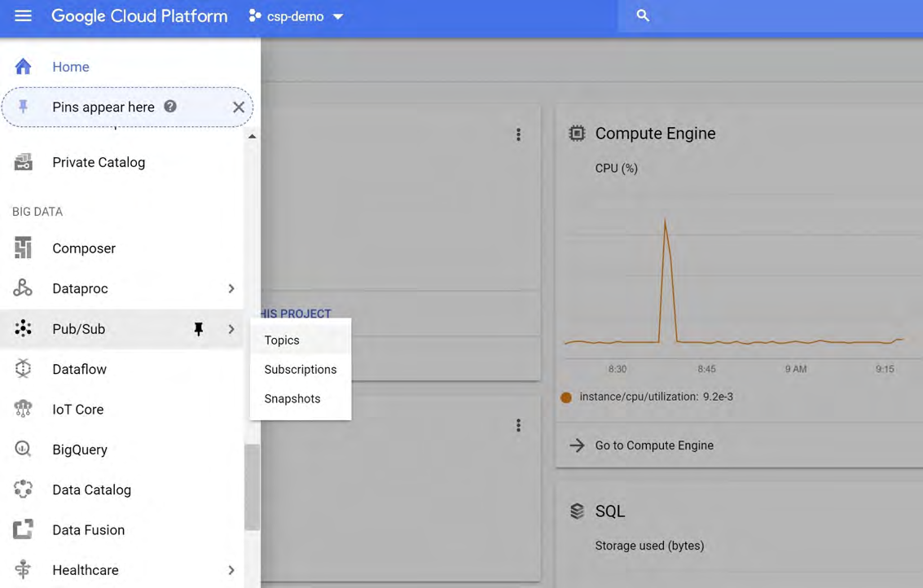
Task: Choose Snapshots in Pub/Sub submenu
Action: tap(292, 399)
